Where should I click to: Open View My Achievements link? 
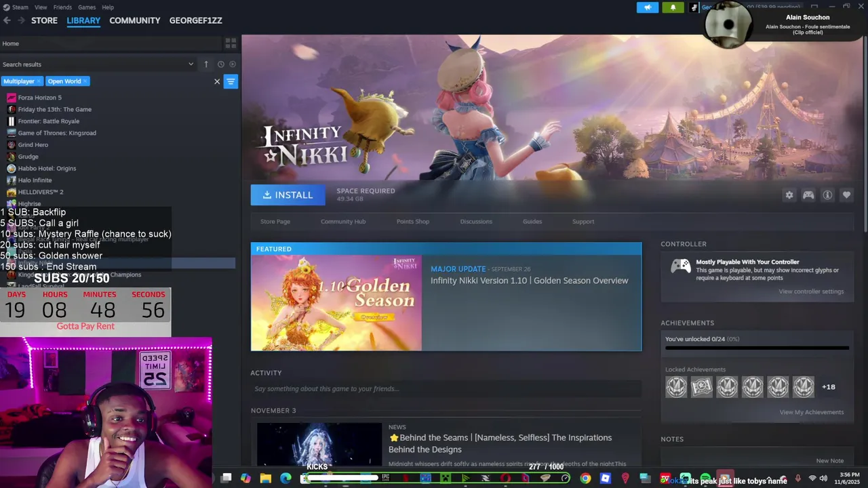click(x=812, y=412)
